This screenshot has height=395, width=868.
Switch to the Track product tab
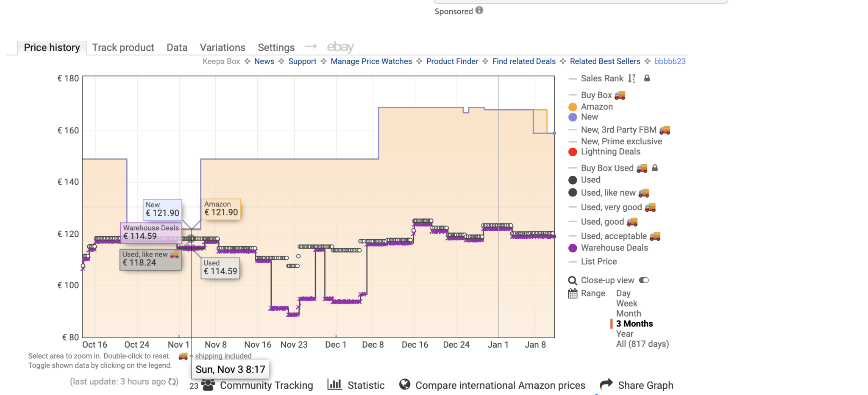(123, 47)
